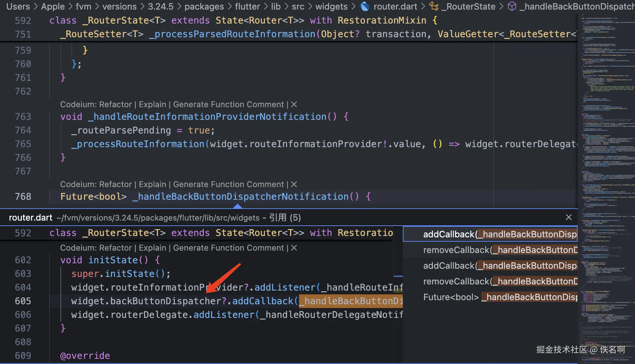Click Explain lens above line 768

click(x=152, y=184)
